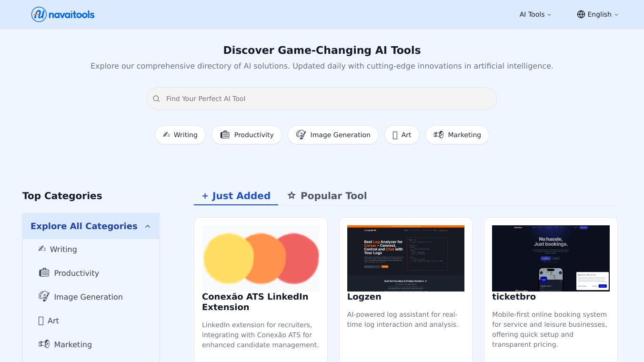Select the Writing category chip
Viewport: 644px width, 362px height.
(x=180, y=135)
